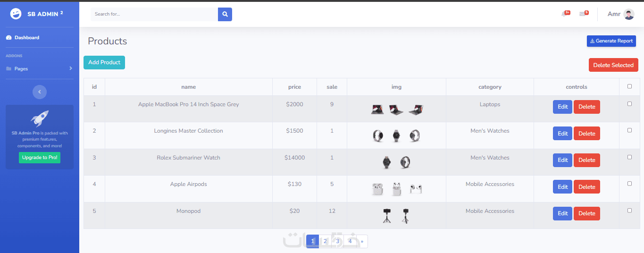Click the Add Product button

click(104, 62)
